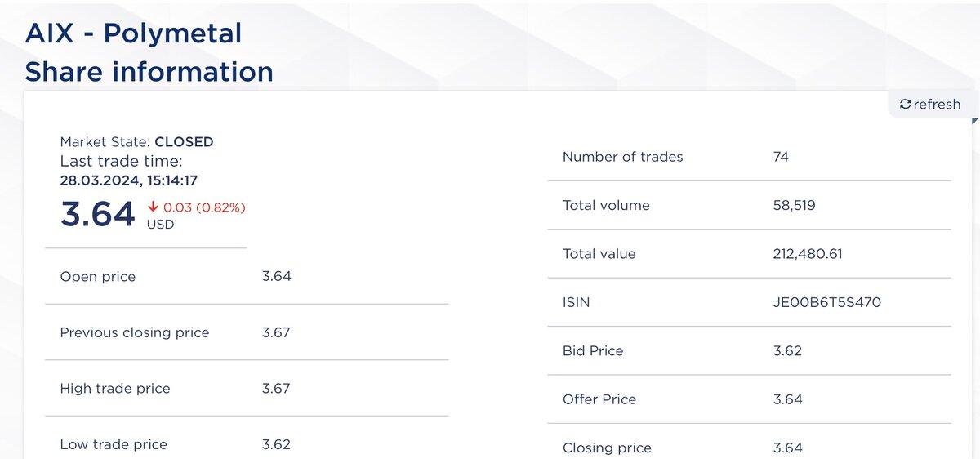
Task: Click the Total value amount 212,480.61
Action: [808, 254]
